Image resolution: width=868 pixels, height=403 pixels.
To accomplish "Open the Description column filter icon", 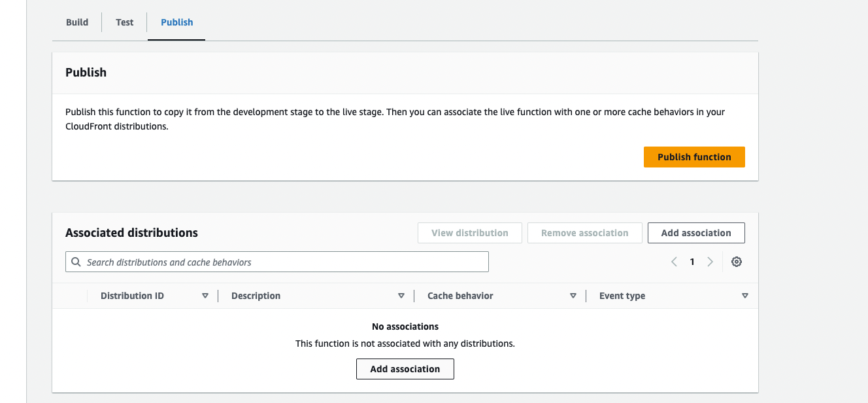I will click(x=401, y=295).
